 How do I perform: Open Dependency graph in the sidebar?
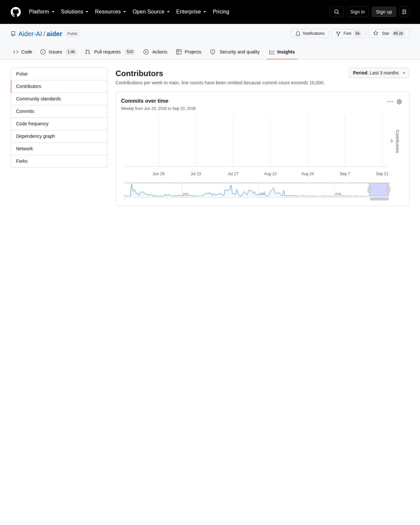(59, 136)
